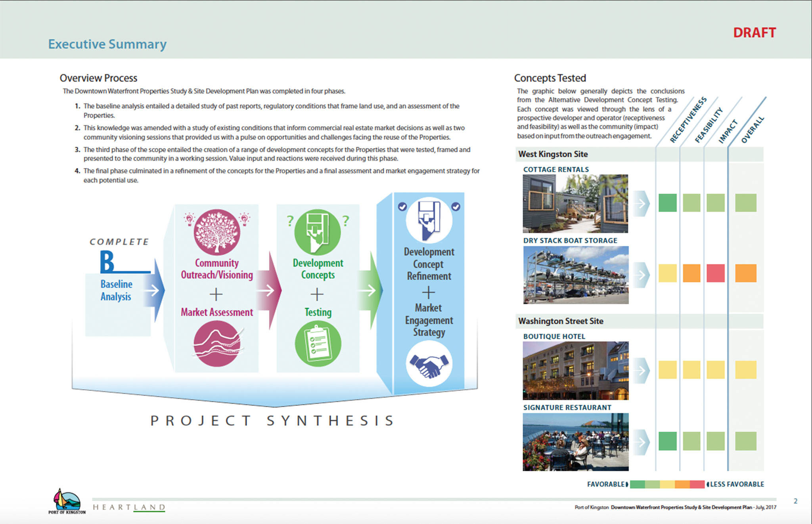
Task: Click the green arrow after Development Concepts
Action: [x=371, y=290]
